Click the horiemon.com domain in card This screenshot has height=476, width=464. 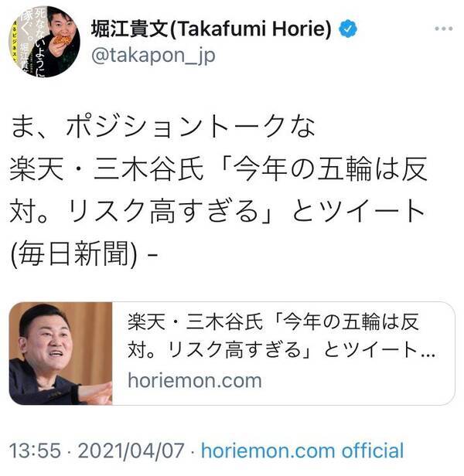coord(195,380)
